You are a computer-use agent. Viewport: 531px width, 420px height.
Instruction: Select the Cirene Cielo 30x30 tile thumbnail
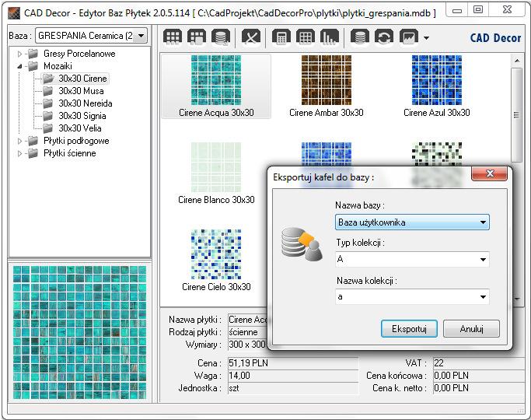pos(216,254)
